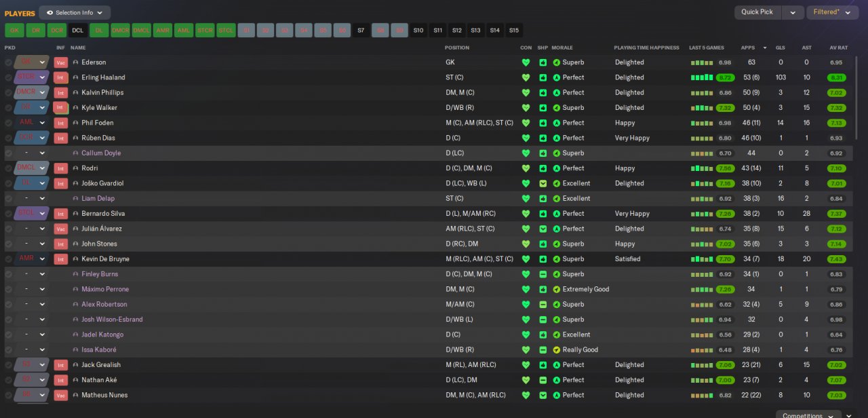
Task: Click the last 5 games bars for Rodri
Action: (701, 169)
